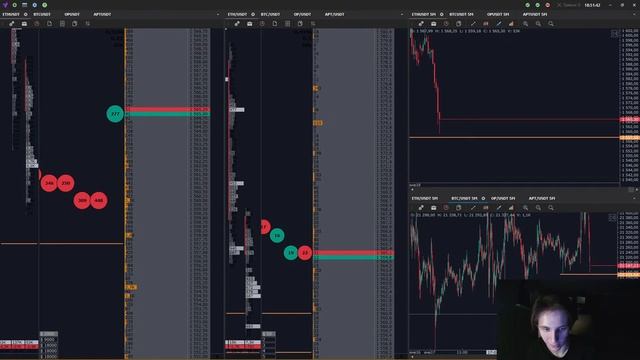Open APT/USDT 5m tab in bottom chart
640x360 pixels.
tap(542, 198)
